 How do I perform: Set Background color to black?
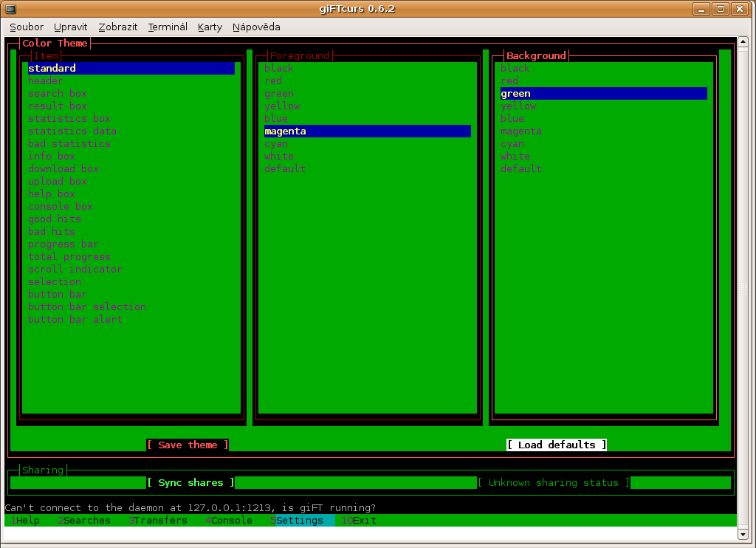[515, 68]
